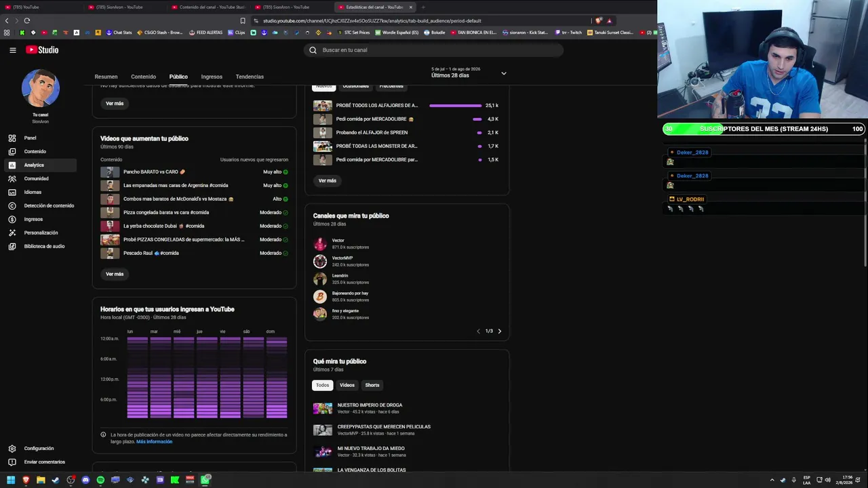Switch to the Ingresos analytics tab
Viewport: 868px width, 488px height.
coord(212,77)
